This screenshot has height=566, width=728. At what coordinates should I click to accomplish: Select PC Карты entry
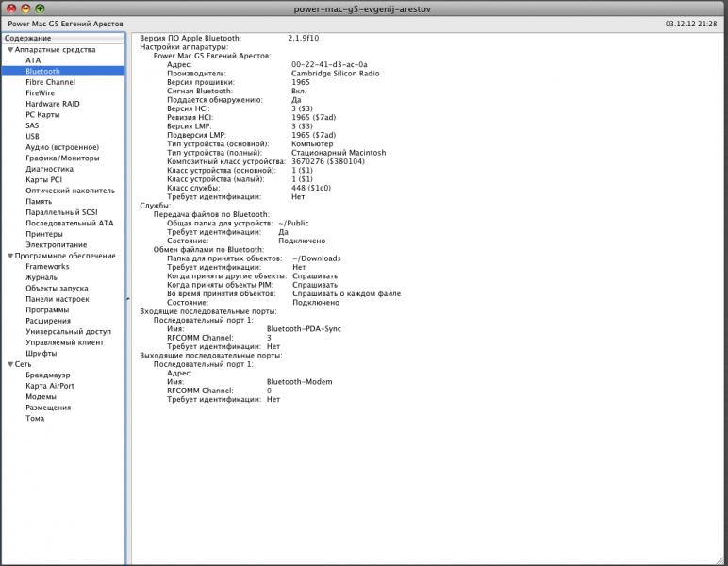coord(42,115)
